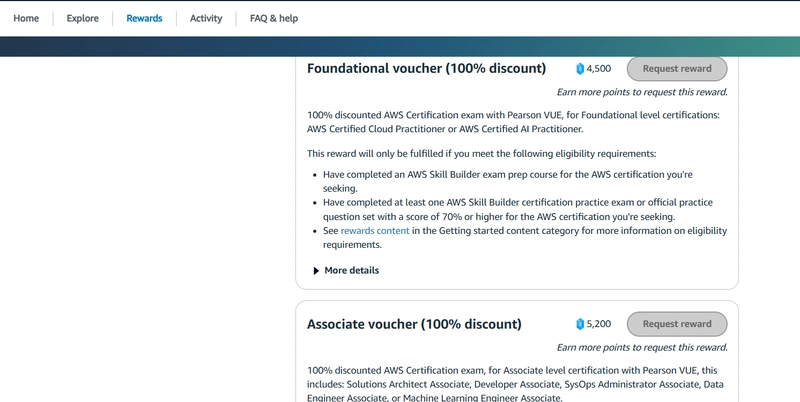Click the blue gem icon beside 4,500

(x=580, y=69)
